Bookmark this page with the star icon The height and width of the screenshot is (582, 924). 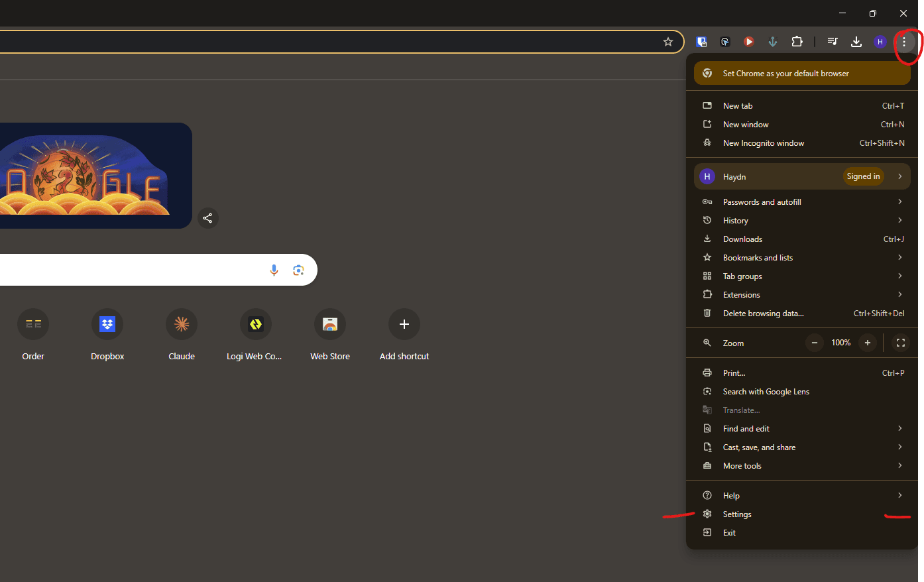click(668, 41)
